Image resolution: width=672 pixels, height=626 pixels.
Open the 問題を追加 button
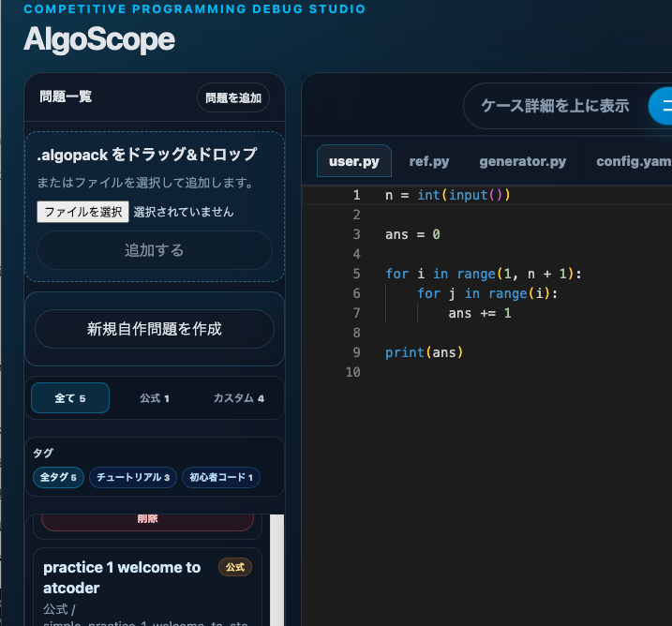233,97
